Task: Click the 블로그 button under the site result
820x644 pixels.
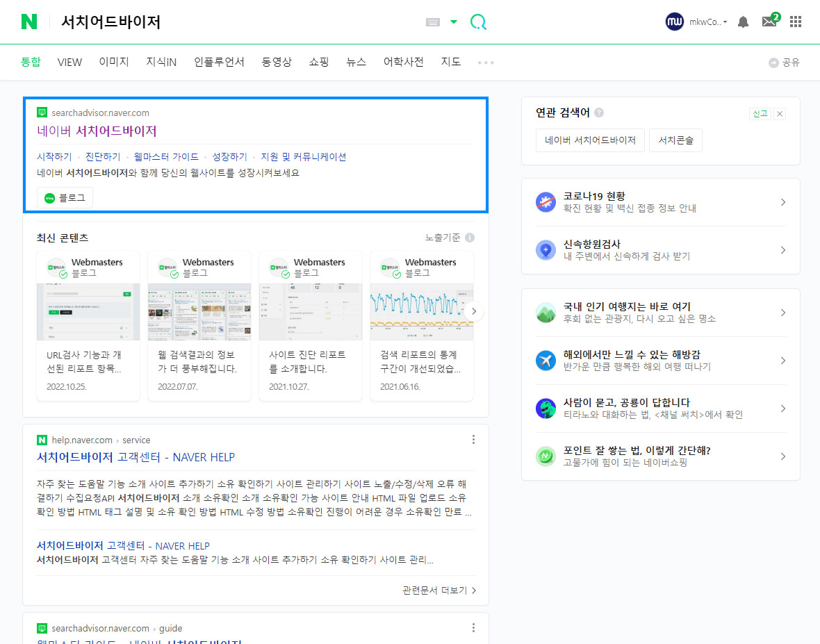Action: 65,197
